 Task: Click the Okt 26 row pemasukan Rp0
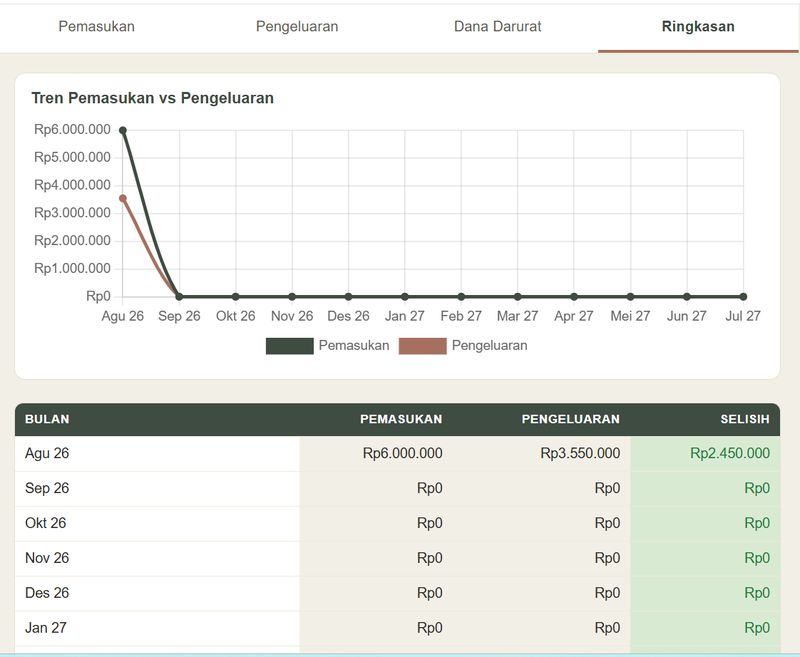tap(430, 523)
